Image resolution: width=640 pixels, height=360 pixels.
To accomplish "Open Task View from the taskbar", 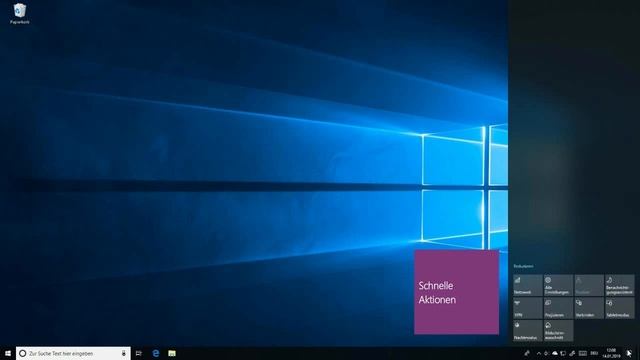I will [139, 353].
